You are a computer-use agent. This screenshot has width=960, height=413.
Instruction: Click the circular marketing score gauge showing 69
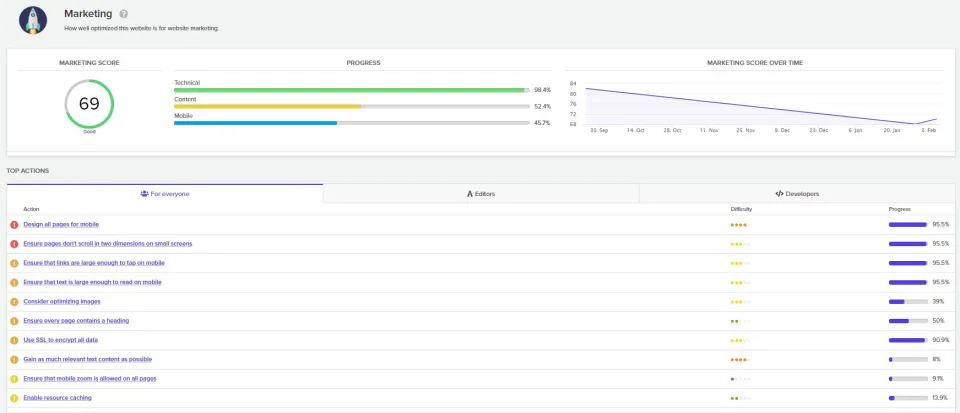(x=89, y=103)
